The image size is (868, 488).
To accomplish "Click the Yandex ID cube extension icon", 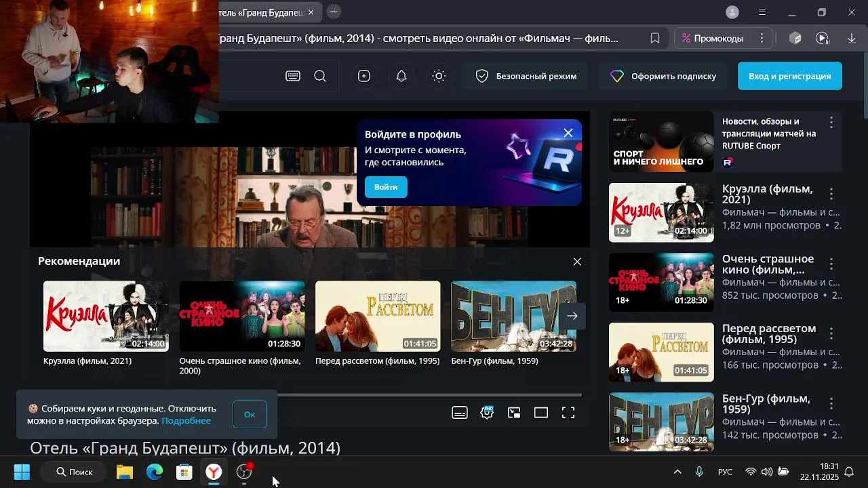I will click(x=796, y=39).
